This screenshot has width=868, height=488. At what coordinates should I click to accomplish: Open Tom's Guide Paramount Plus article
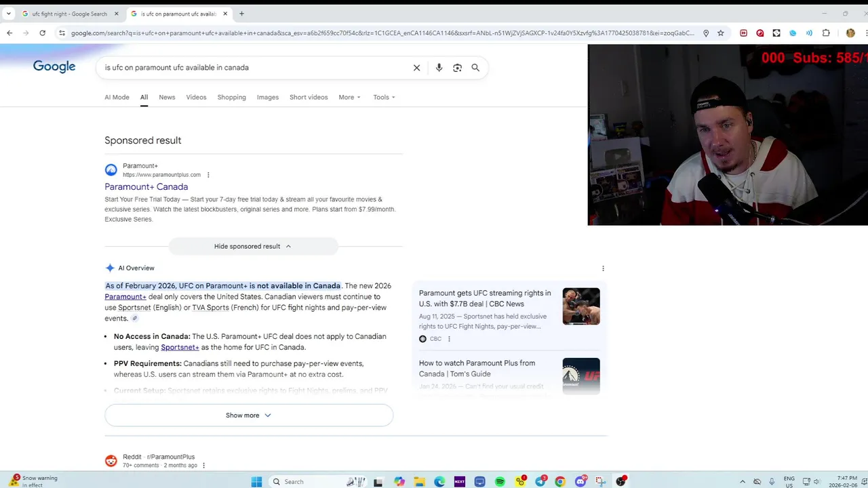(x=477, y=368)
